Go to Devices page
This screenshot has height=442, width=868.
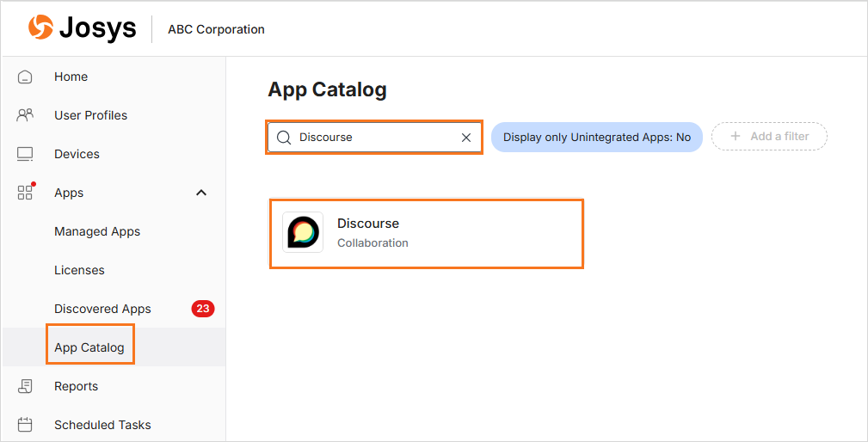point(77,154)
